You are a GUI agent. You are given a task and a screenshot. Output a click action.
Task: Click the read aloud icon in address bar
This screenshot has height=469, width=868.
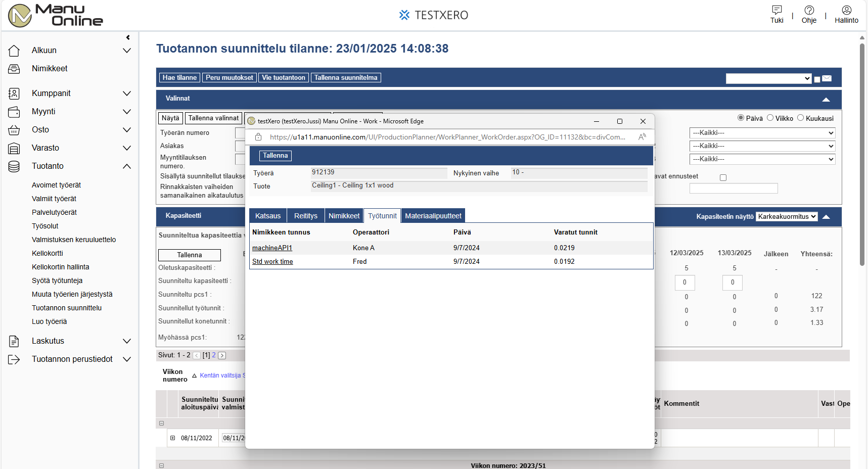(x=642, y=137)
